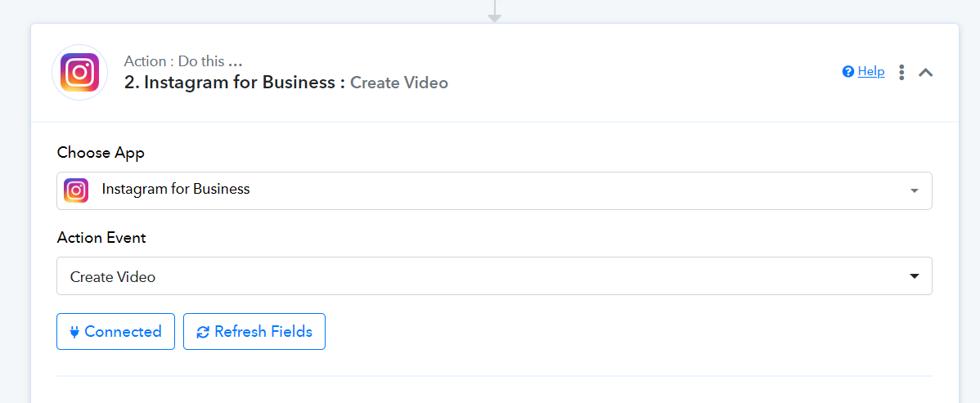The image size is (980, 403).
Task: Click the down-arrow connector above the step
Action: click(x=494, y=11)
